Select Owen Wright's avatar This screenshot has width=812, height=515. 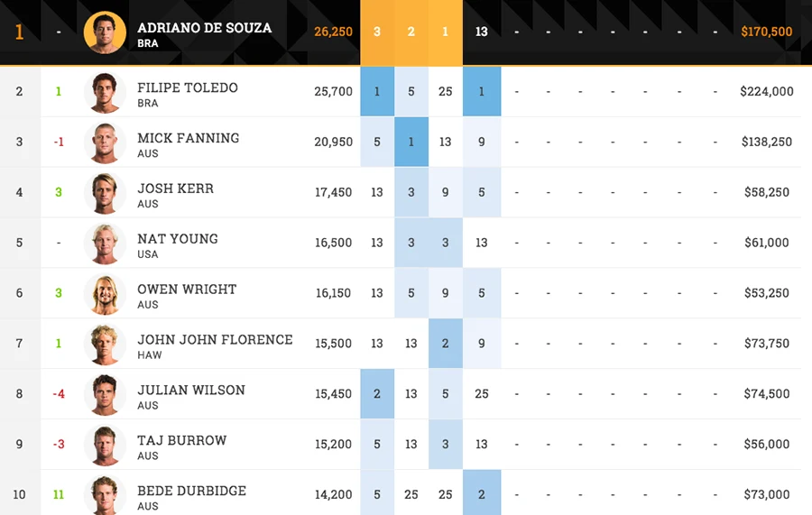pyautogui.click(x=105, y=294)
